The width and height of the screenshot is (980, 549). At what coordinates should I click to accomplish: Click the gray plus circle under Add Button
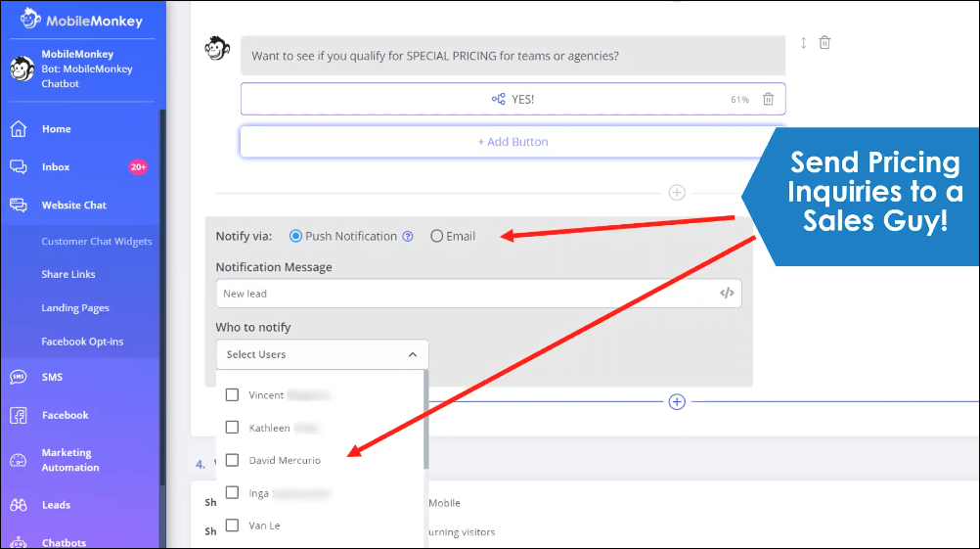[x=677, y=193]
